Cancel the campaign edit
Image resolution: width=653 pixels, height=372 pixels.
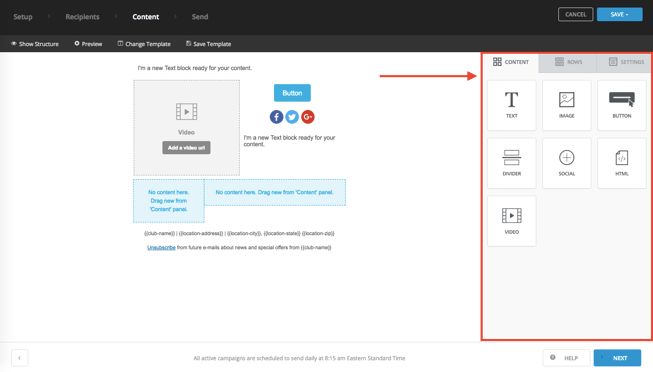(x=576, y=14)
